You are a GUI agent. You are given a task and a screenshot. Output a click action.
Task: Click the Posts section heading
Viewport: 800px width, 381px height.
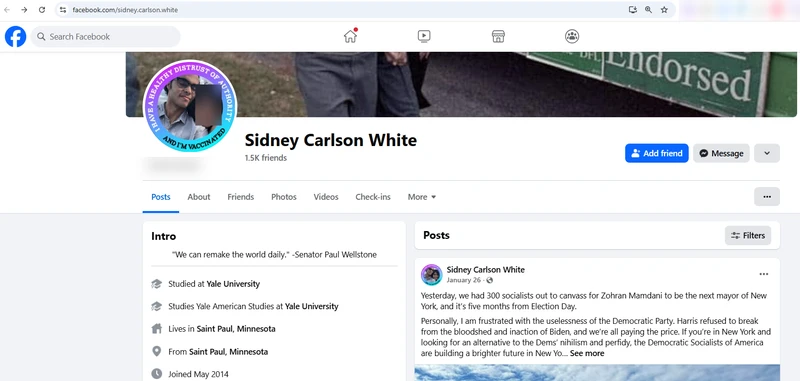436,235
